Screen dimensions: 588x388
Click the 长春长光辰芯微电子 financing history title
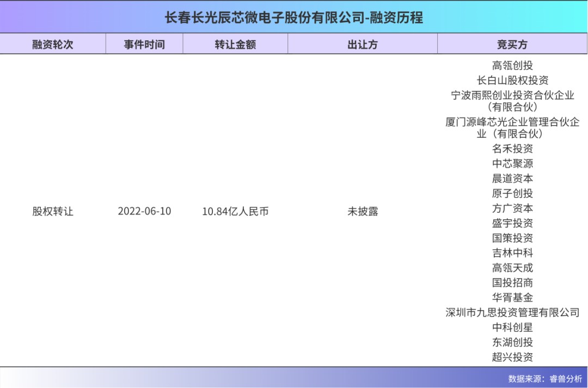pos(294,17)
